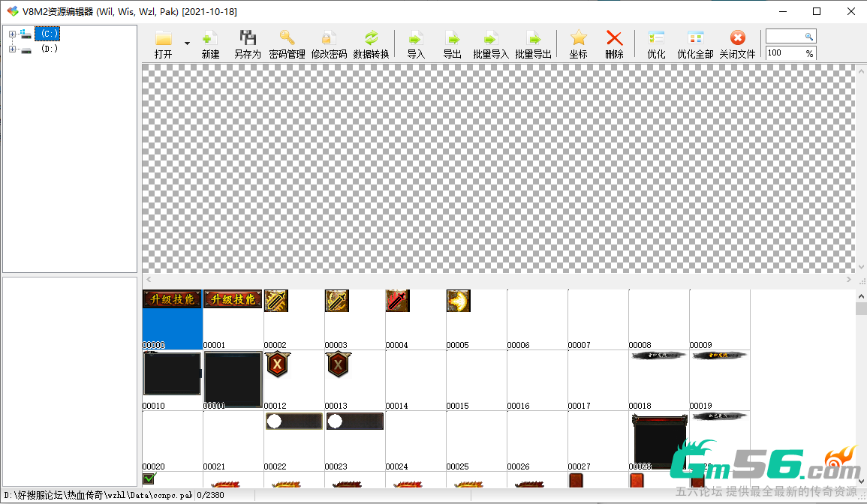Image resolution: width=867 pixels, height=504 pixels.
Task: Select thumbnail 00001 升级技能 image
Action: coord(233,299)
